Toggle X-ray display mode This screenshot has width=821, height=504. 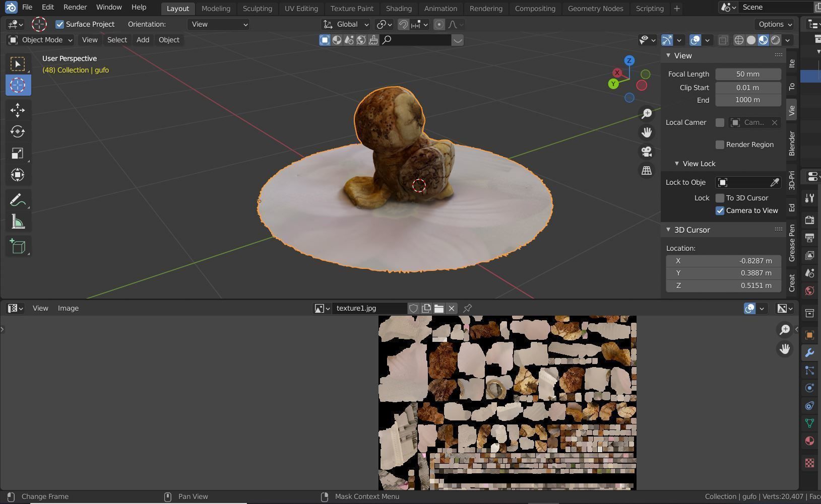[x=723, y=40]
